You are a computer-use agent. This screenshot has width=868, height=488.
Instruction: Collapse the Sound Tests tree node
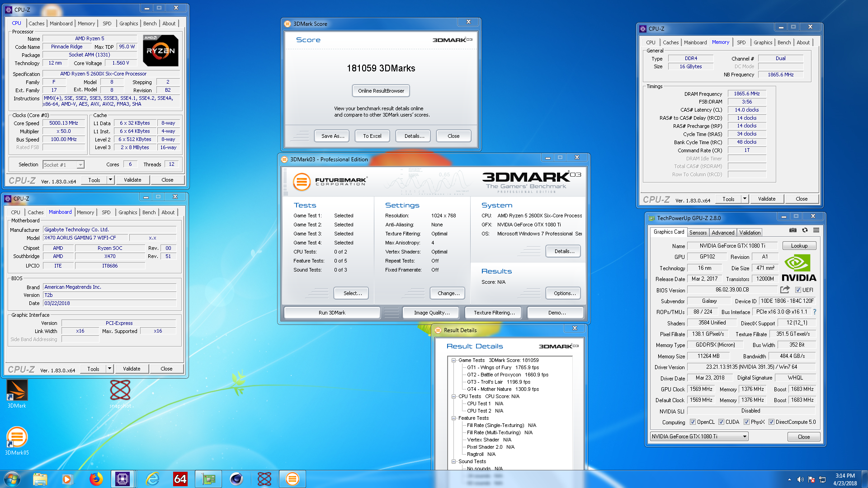[x=453, y=461]
